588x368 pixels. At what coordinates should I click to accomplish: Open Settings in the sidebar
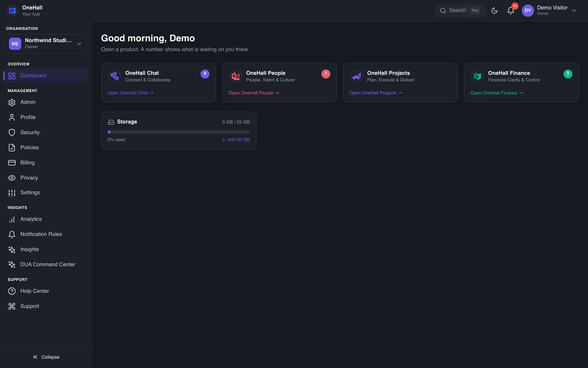46,193
